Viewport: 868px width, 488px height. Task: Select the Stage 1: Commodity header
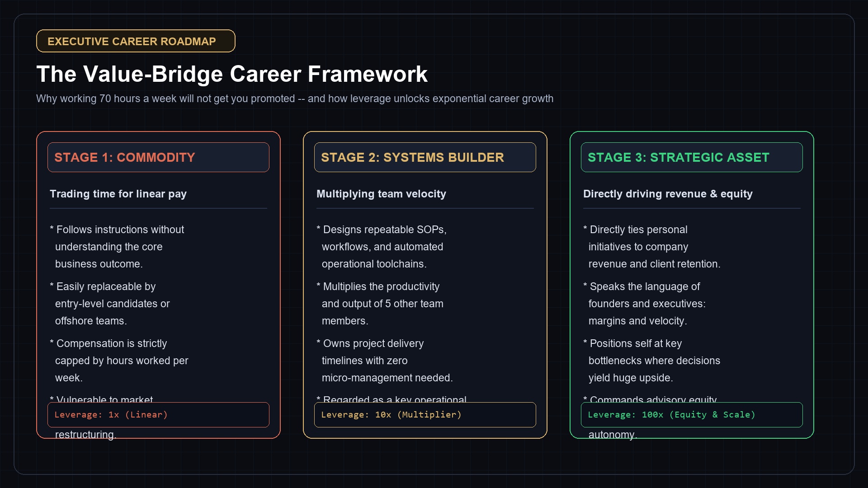[x=158, y=157]
